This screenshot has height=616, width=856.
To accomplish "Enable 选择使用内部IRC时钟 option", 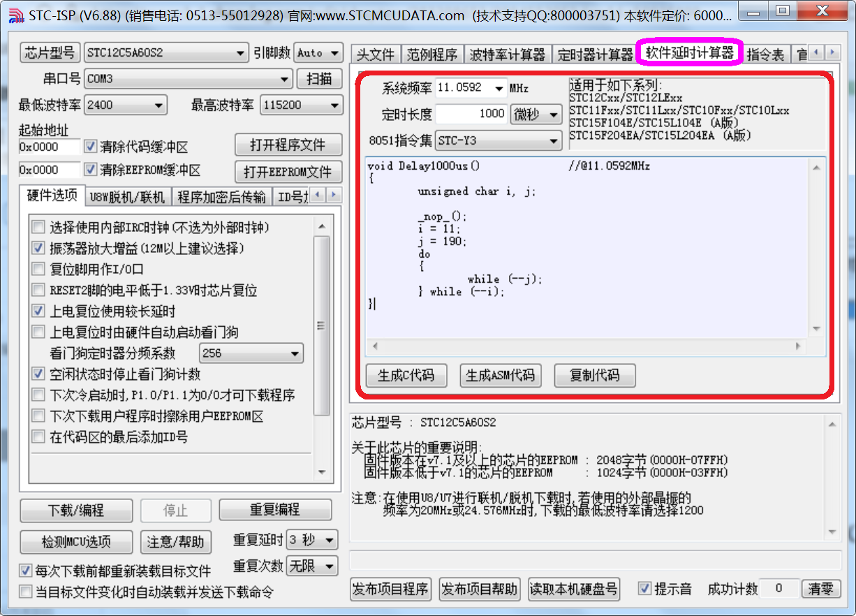I will 38,228.
